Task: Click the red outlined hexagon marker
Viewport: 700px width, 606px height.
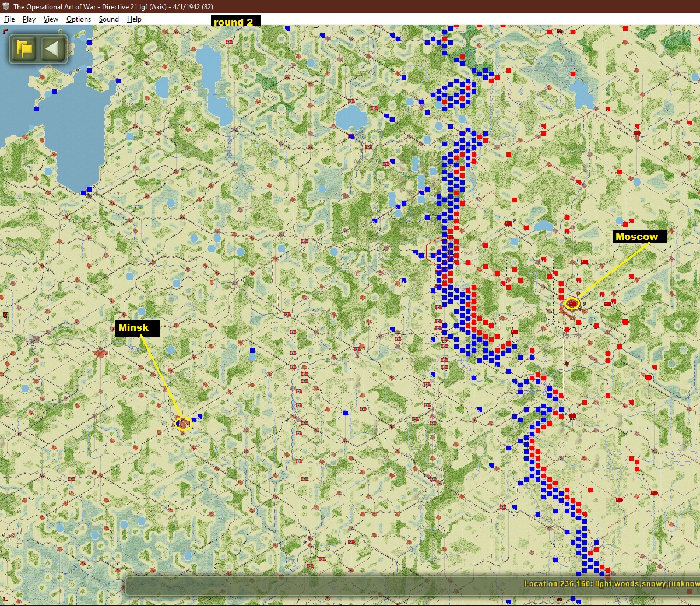Action: (436, 251)
